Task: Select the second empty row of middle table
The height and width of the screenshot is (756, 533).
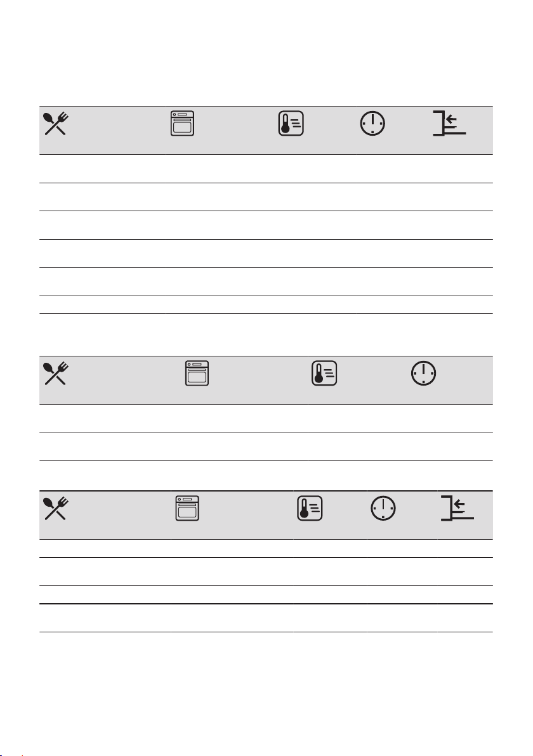Action: click(x=266, y=447)
